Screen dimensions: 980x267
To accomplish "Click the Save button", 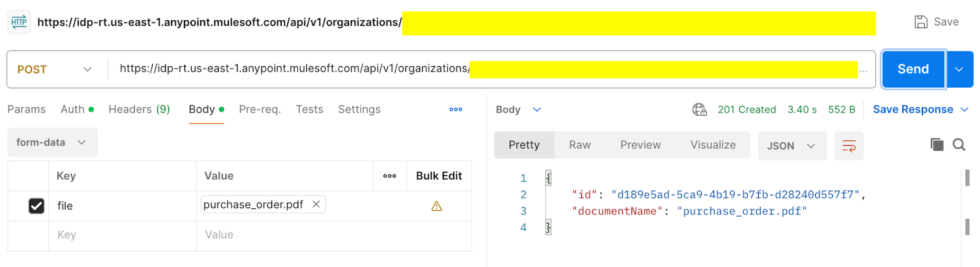I will (937, 22).
